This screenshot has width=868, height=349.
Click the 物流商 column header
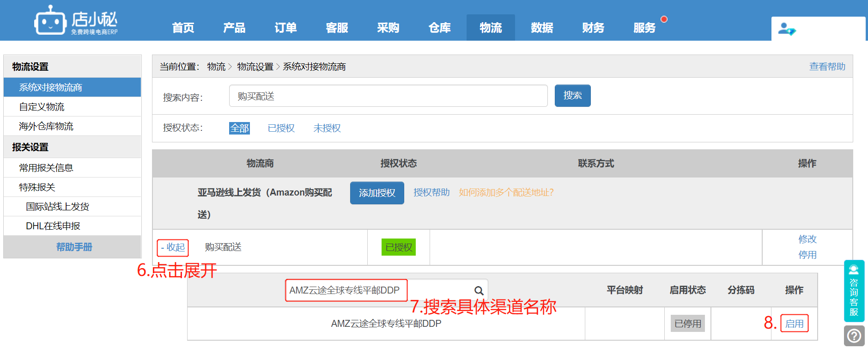coord(260,163)
